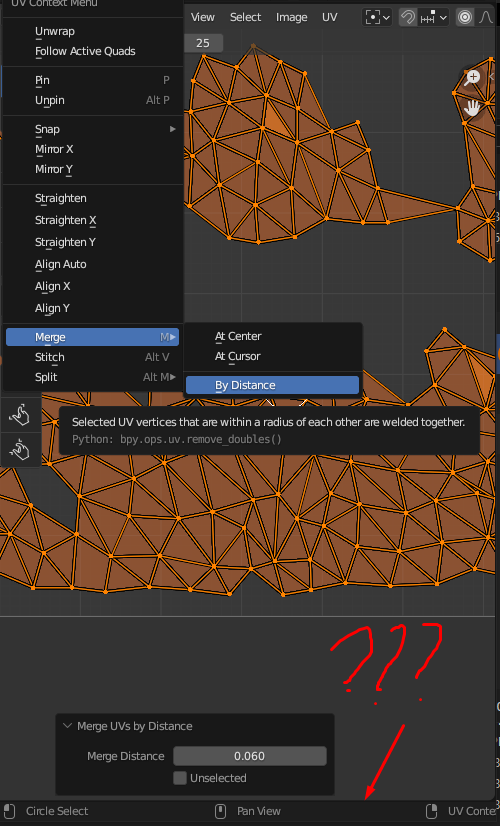This screenshot has height=826, width=500.
Task: Choose Mirror X
Action: pos(92,149)
